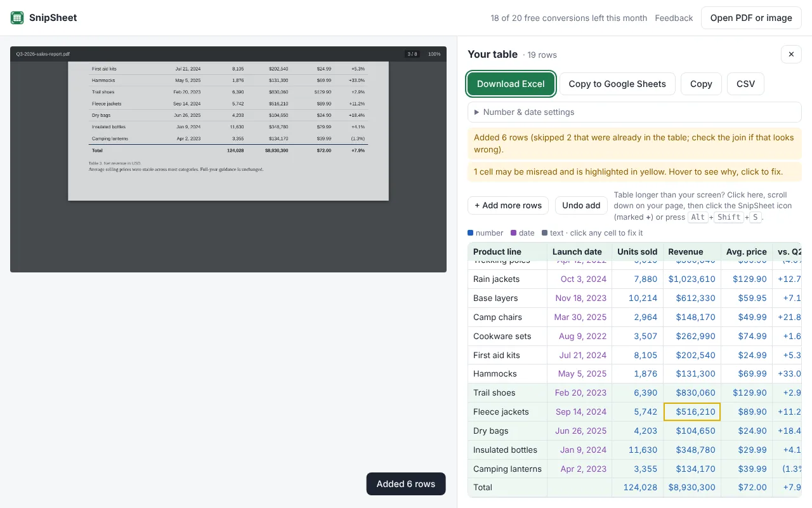Export the table as CSV
812x508 pixels.
point(745,84)
